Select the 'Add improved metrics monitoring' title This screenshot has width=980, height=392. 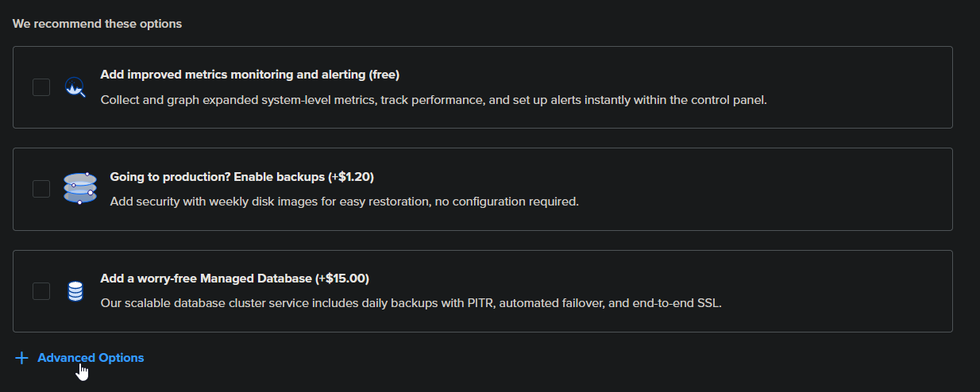232,75
